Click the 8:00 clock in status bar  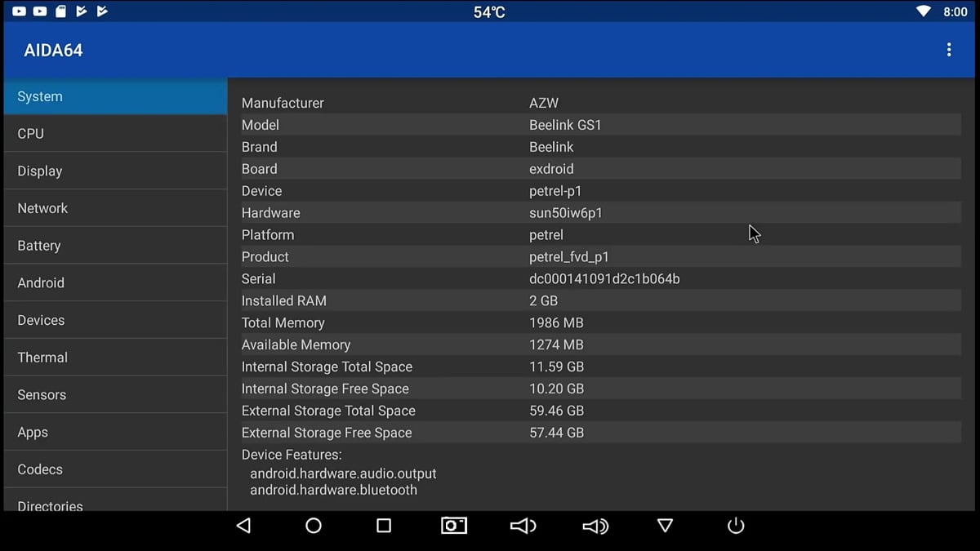point(955,11)
